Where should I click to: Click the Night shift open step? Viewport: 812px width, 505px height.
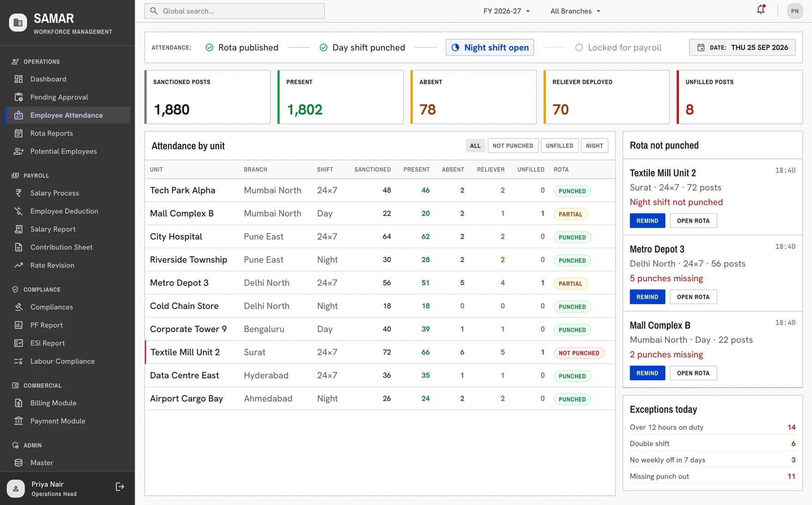coord(490,48)
